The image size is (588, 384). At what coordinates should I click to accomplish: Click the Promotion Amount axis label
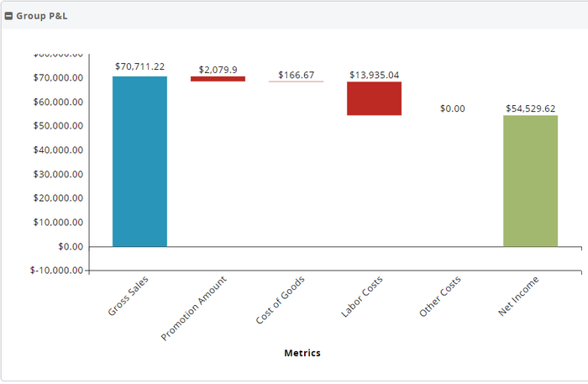194,308
